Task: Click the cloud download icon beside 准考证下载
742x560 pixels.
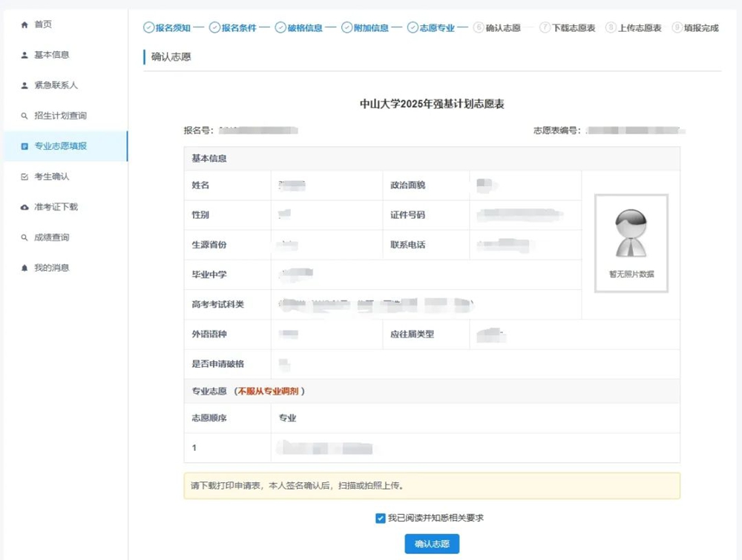Action: [24, 207]
